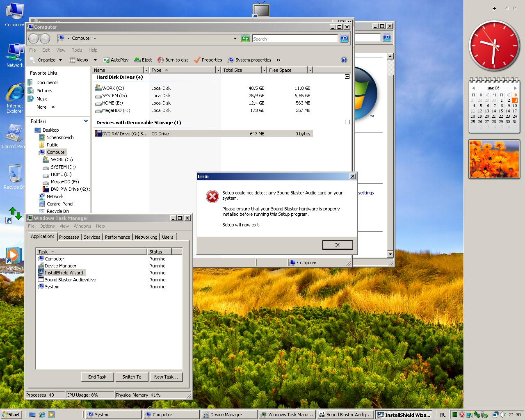Click the End Task button
The image size is (525, 420).
click(x=97, y=377)
